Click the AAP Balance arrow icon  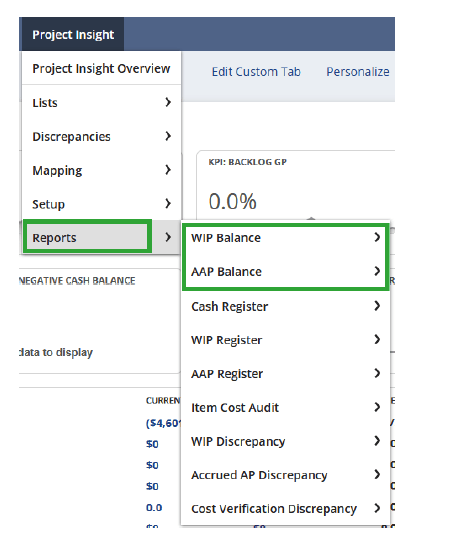(377, 271)
